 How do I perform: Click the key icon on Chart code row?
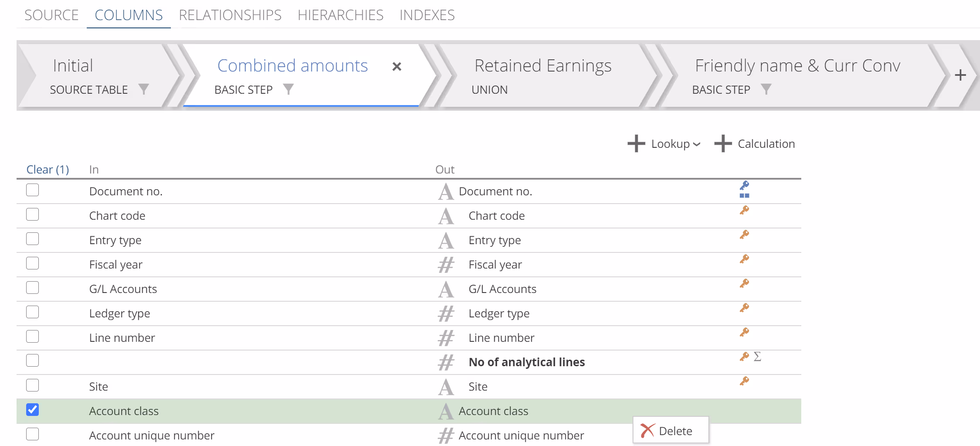pyautogui.click(x=744, y=211)
